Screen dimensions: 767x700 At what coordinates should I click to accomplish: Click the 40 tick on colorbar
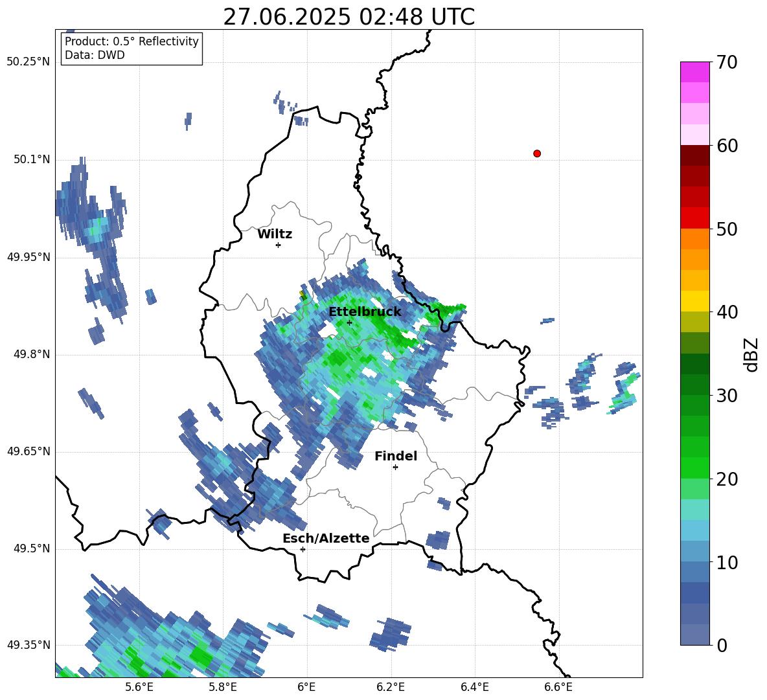coord(726,312)
